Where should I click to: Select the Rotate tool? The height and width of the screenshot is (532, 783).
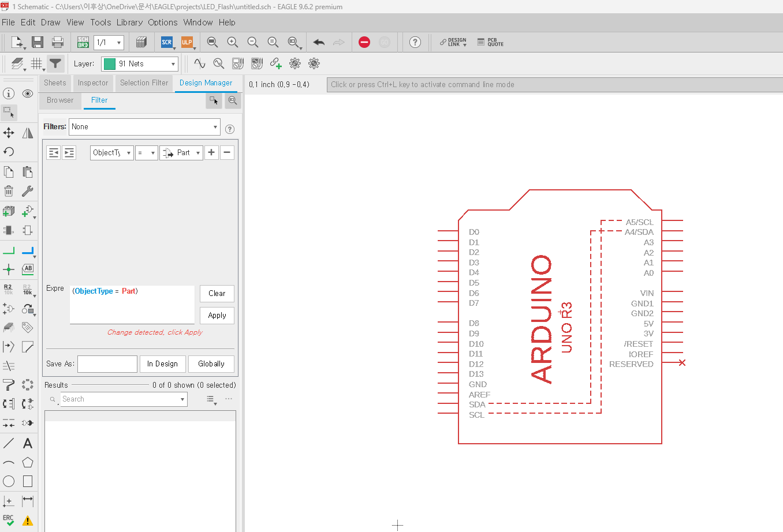9,152
